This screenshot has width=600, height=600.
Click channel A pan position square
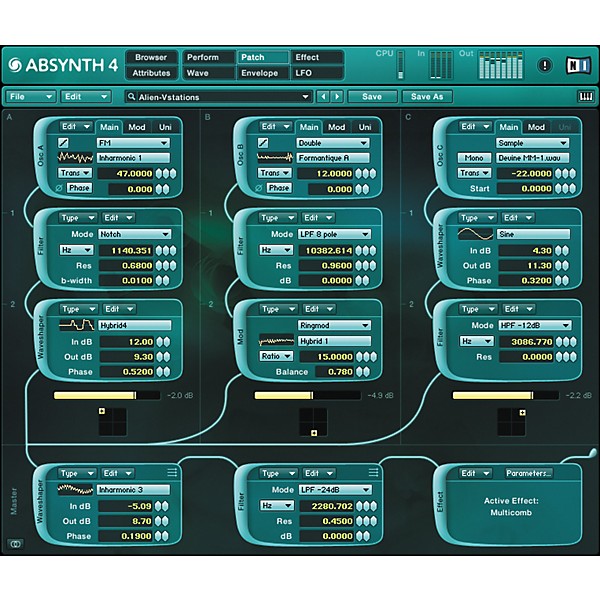click(102, 411)
